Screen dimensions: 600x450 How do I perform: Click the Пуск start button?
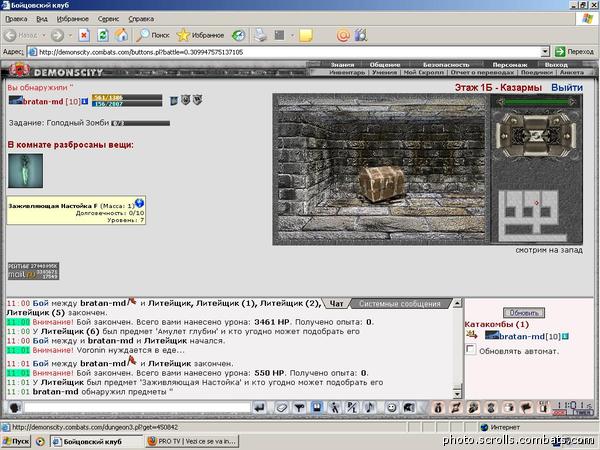coord(16,441)
